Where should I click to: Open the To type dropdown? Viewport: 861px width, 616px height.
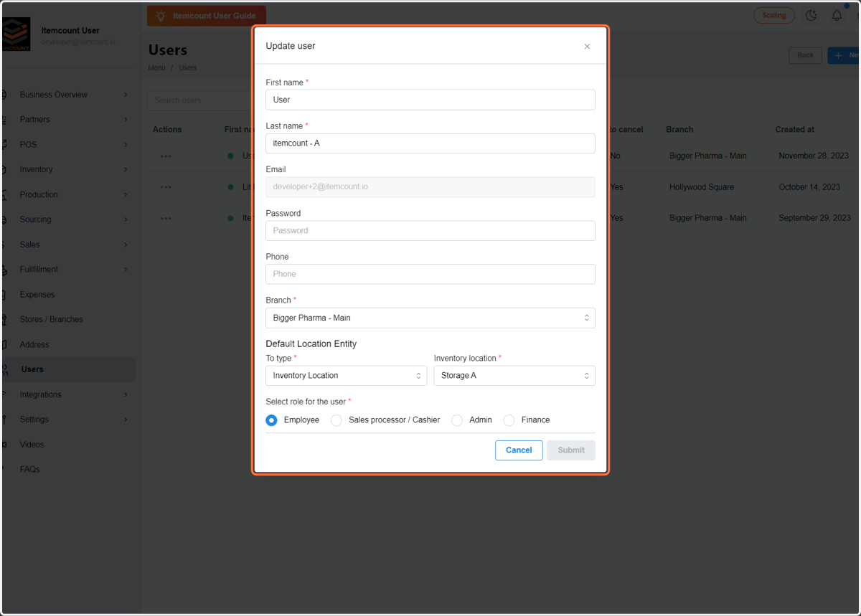click(346, 376)
